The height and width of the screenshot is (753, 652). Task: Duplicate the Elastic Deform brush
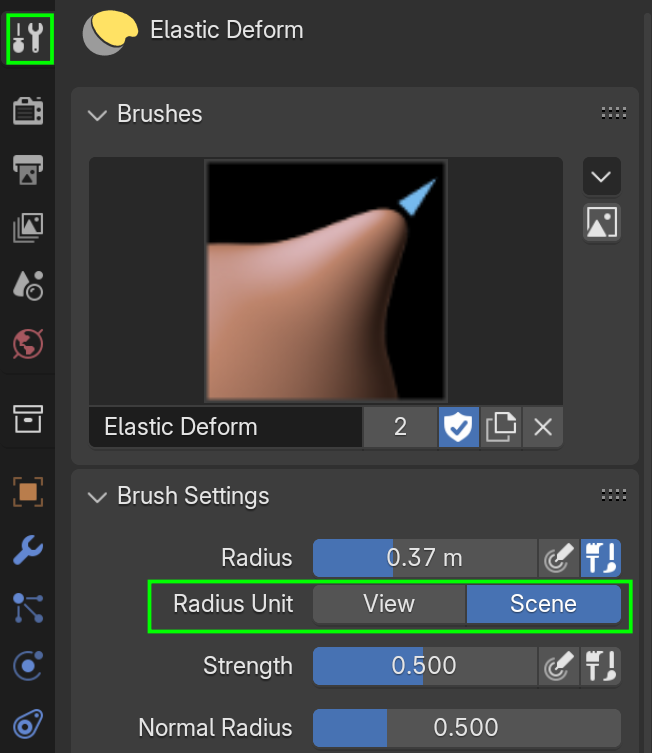click(501, 427)
